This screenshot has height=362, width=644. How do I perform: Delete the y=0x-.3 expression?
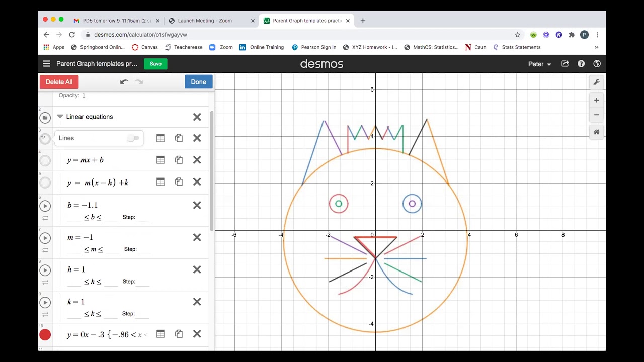coord(197,334)
